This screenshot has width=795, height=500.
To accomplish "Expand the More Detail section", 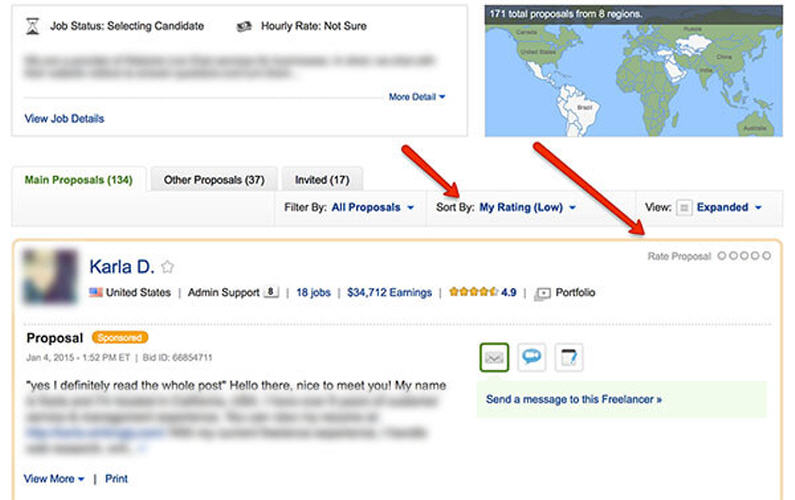I will (x=417, y=97).
